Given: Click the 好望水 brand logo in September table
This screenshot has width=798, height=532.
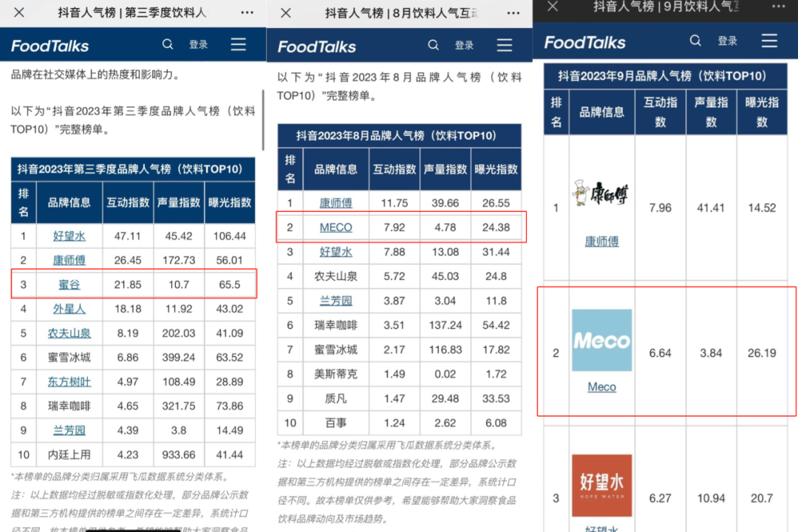Looking at the screenshot, I should coord(601,485).
